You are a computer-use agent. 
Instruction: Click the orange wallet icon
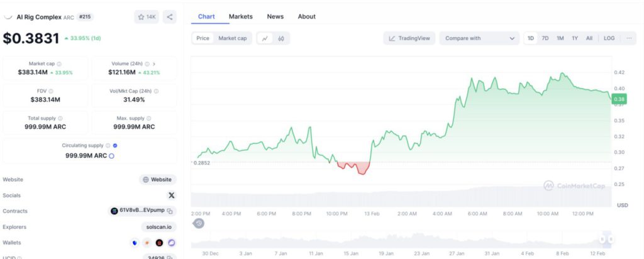147,243
